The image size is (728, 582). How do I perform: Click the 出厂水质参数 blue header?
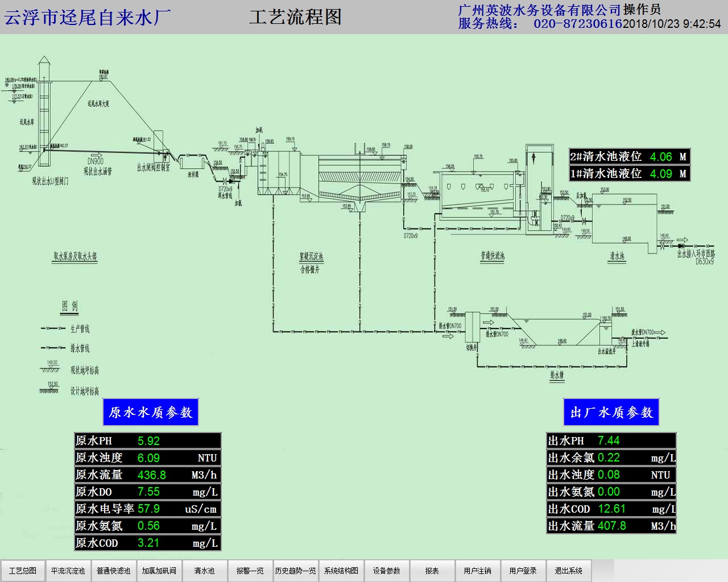611,412
